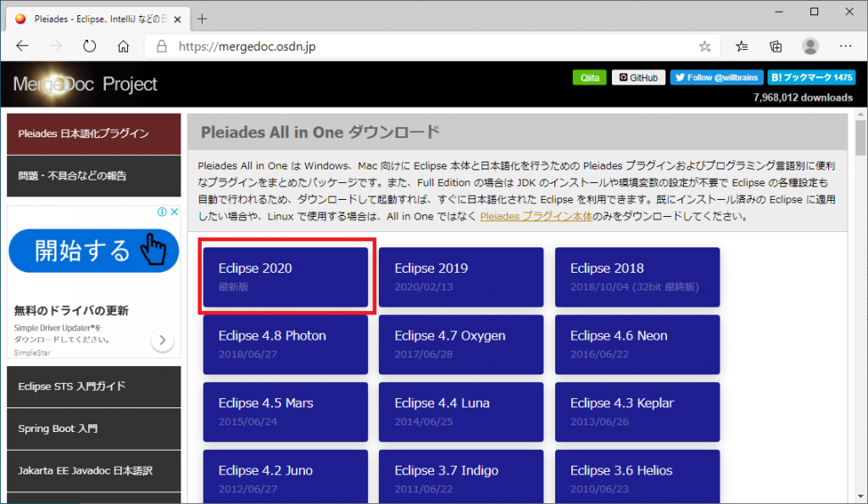Open the favorites list icon
Image resolution: width=868 pixels, height=504 pixels.
pos(742,47)
